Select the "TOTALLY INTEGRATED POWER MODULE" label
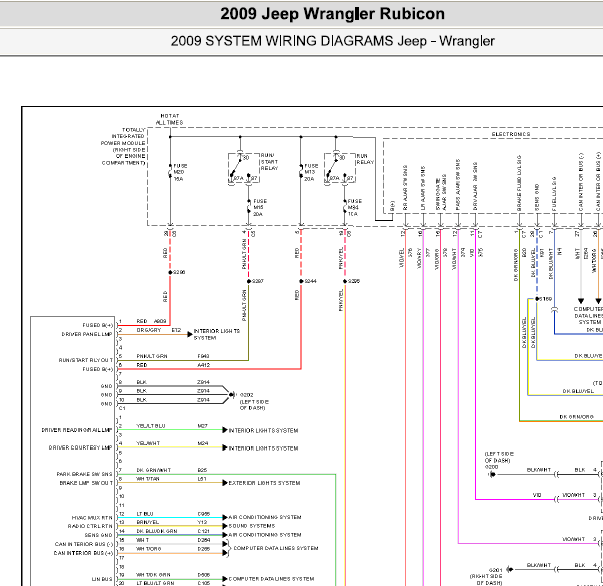The width and height of the screenshot is (603, 586). (x=123, y=146)
